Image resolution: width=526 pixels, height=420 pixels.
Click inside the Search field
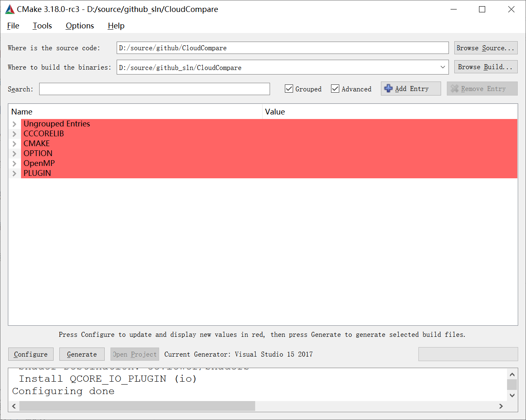[x=154, y=89]
